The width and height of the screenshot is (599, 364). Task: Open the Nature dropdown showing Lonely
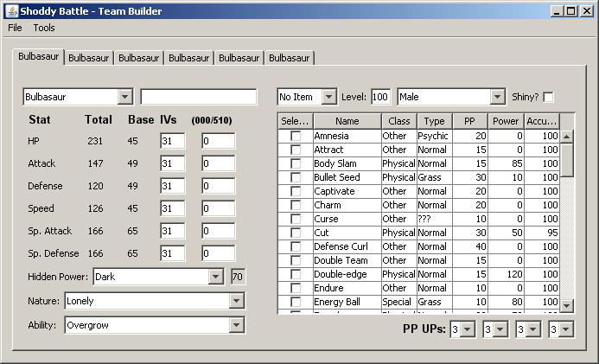pos(155,301)
